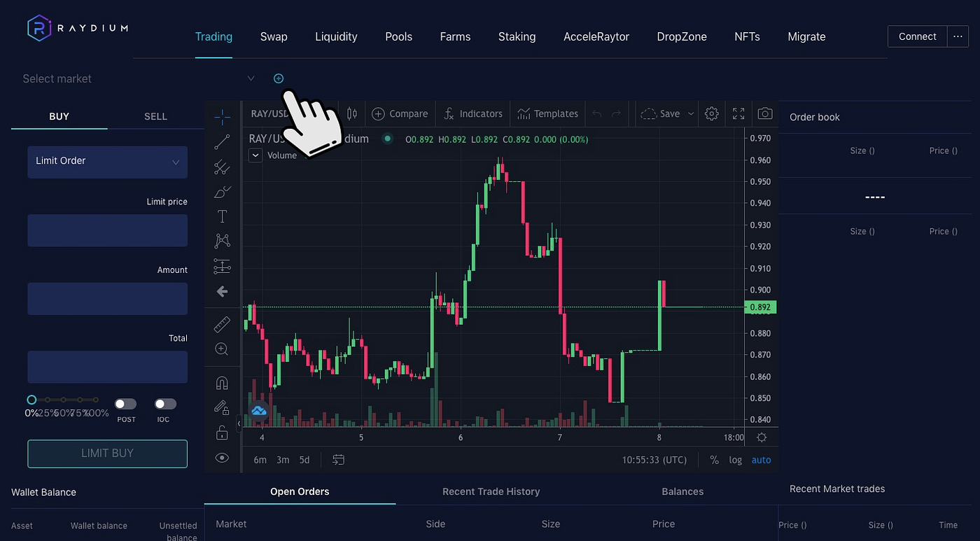Open the AcceleRaytor page
This screenshot has height=541, width=980.
(596, 36)
